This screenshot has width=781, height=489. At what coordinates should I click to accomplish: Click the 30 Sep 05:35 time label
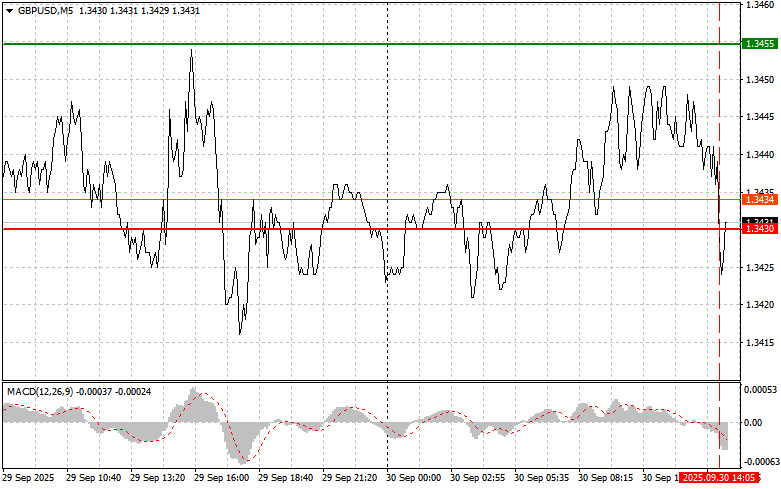pos(541,478)
